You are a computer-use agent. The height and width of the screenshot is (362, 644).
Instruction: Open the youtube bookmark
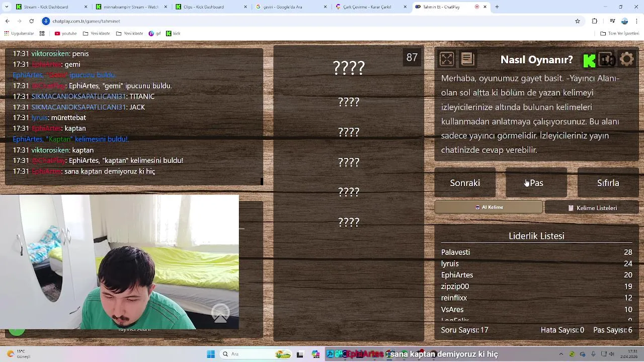pyautogui.click(x=65, y=34)
